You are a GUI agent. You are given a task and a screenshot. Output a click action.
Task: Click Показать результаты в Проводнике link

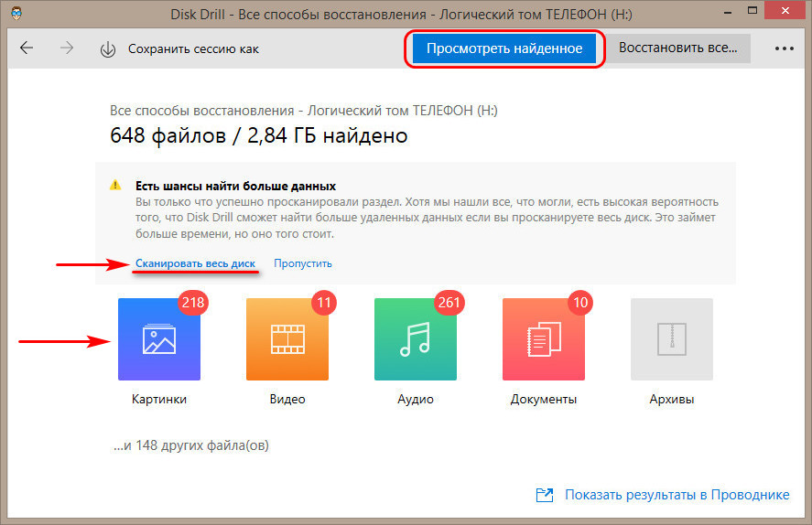point(677,495)
